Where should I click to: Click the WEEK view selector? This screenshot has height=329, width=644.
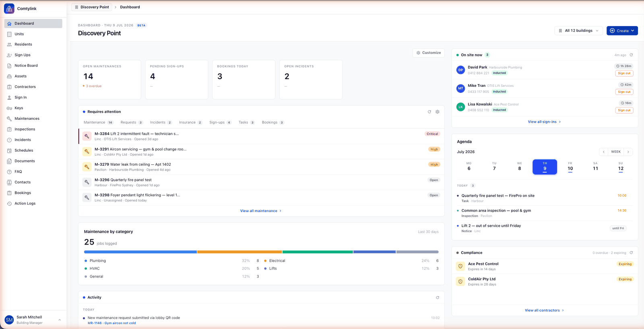(x=616, y=152)
